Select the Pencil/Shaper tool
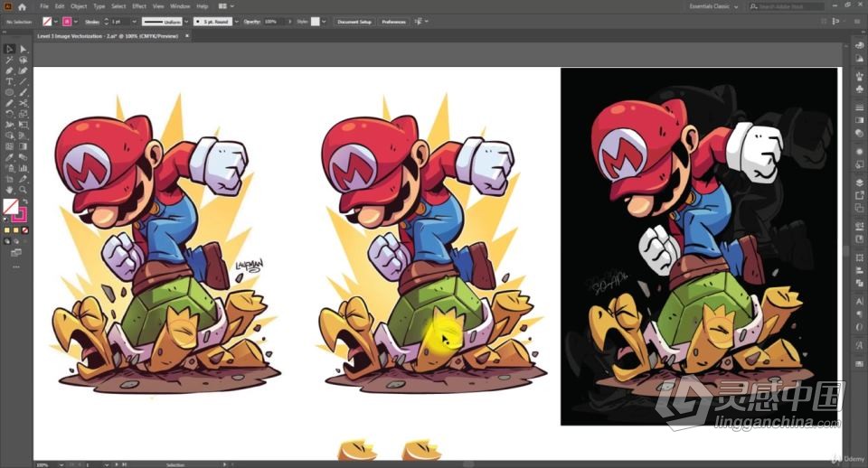 tap(9, 103)
